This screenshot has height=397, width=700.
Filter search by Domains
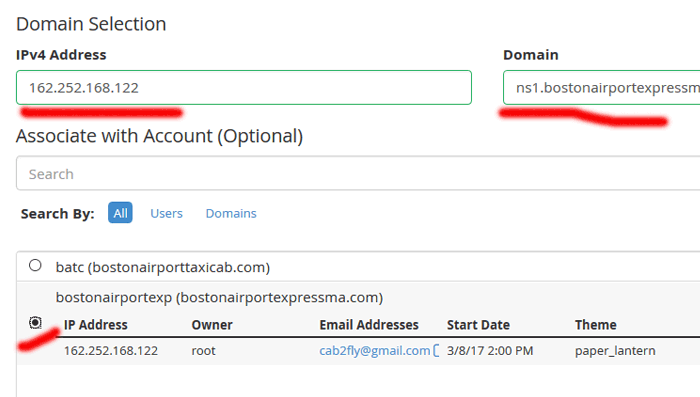231,213
